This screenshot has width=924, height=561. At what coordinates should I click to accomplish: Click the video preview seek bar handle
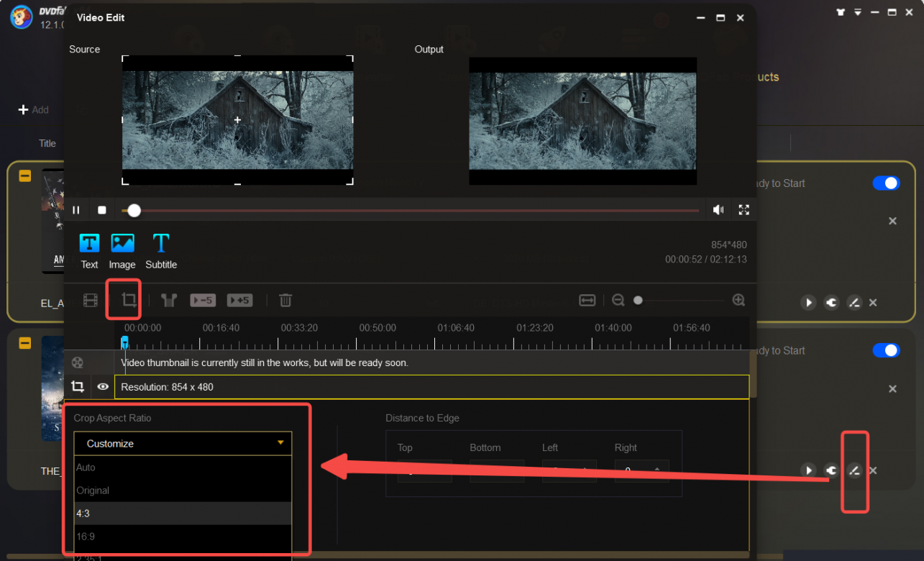pyautogui.click(x=134, y=210)
